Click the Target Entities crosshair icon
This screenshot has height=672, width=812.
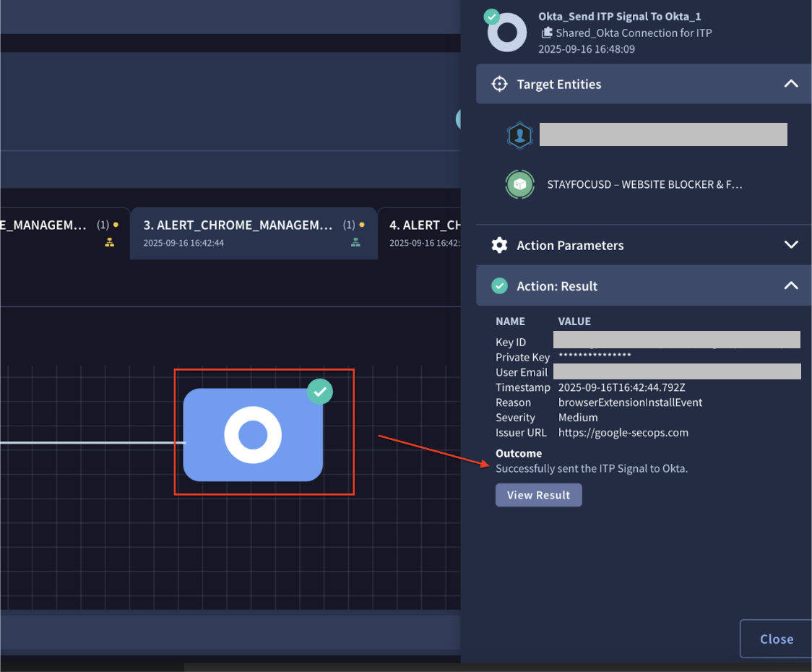point(499,84)
